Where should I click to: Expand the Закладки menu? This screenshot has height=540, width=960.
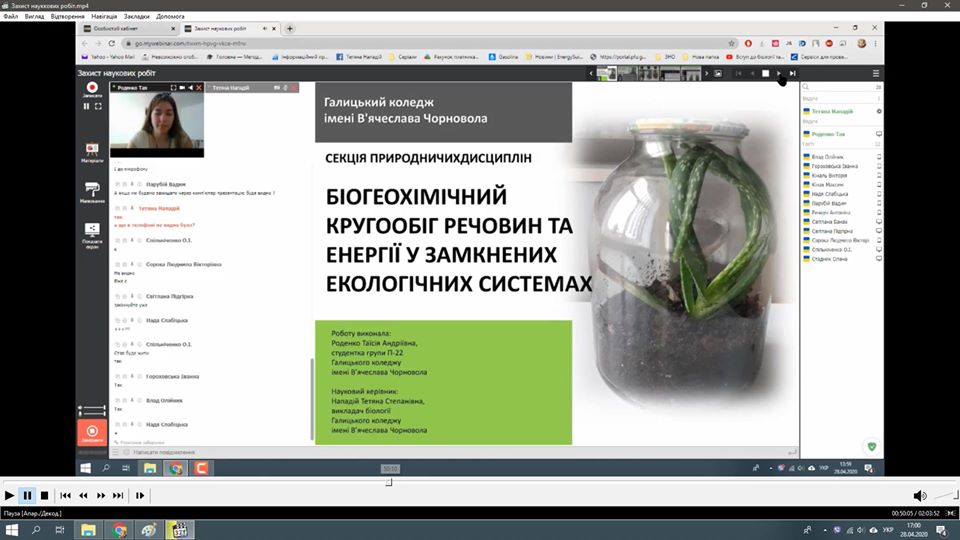click(137, 17)
